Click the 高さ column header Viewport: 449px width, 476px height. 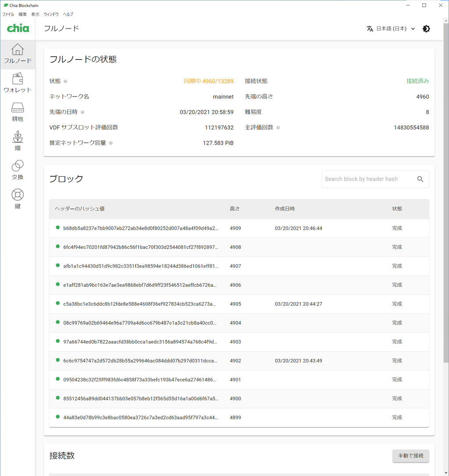(235, 209)
